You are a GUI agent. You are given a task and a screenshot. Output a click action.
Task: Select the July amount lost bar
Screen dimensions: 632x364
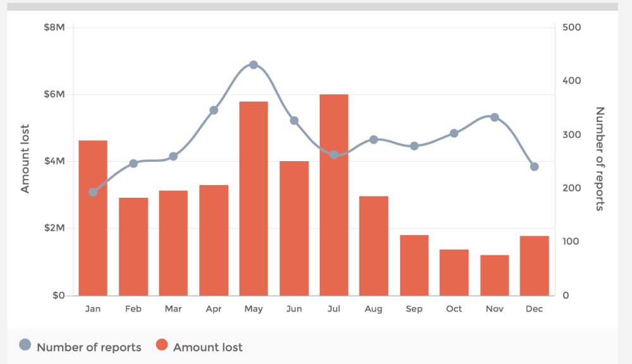[x=334, y=195]
